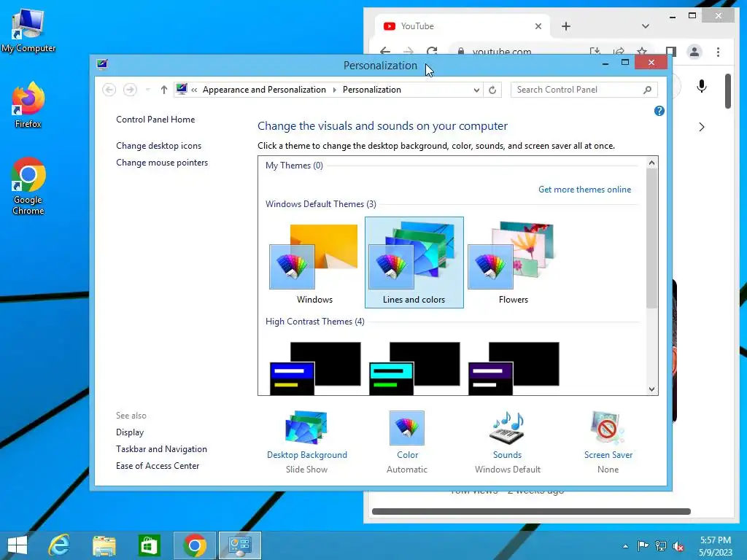Viewport: 747px width, 560px height.
Task: Click the Control Panel taskbar icon
Action: point(239,545)
